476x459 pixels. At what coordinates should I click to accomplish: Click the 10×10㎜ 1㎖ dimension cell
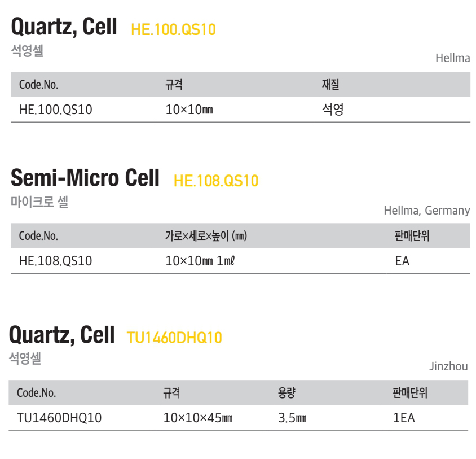[200, 261]
